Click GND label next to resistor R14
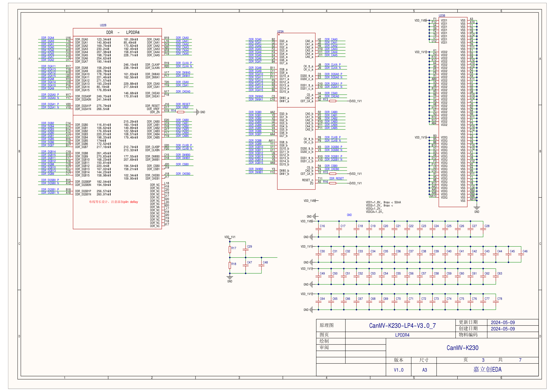The width and height of the screenshot is (555, 392). click(202, 112)
